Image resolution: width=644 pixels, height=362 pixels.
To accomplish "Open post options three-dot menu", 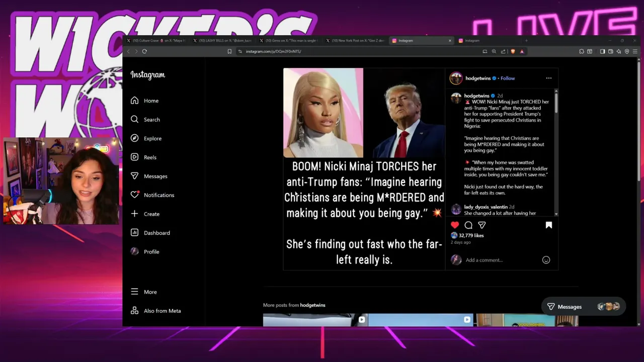I will point(549,78).
